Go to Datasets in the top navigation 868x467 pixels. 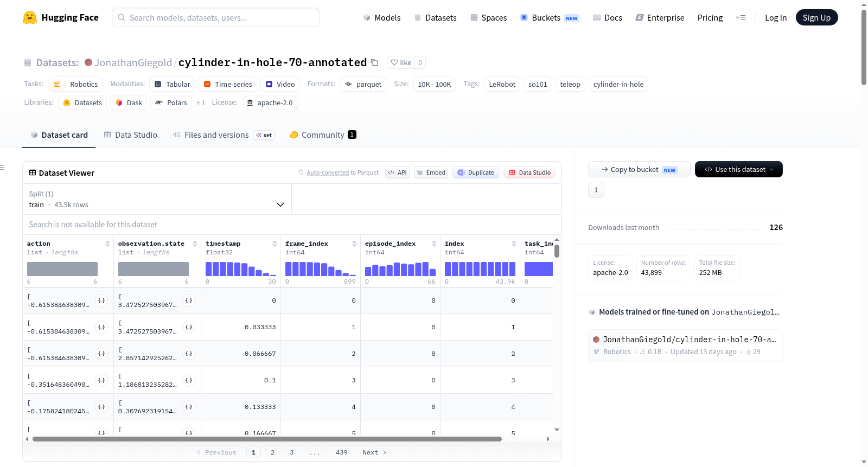[x=436, y=17]
